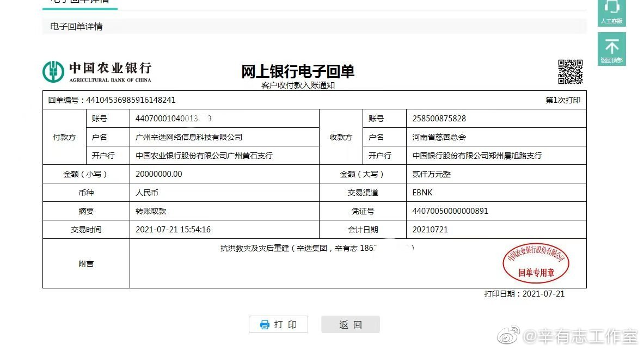Click payer bank 中国农业银行股份有限公司广州黄石支行
Screen dimensions: 644x351
pos(204,156)
